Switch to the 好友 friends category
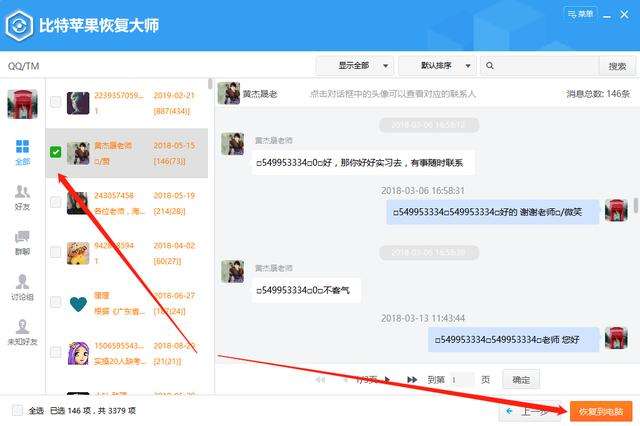Image resolution: width=640 pixels, height=426 pixels. (x=22, y=198)
